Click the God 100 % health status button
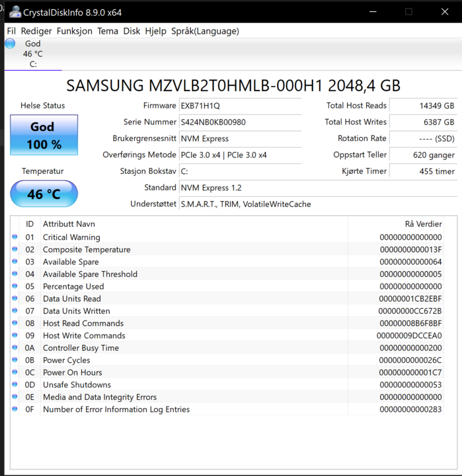Image resolution: width=462 pixels, height=476 pixels. click(x=44, y=135)
